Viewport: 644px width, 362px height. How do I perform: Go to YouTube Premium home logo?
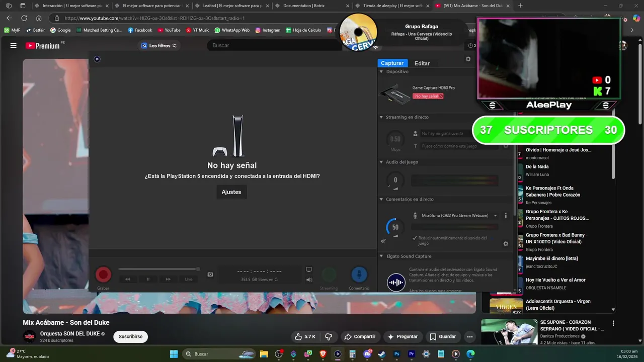tap(43, 46)
